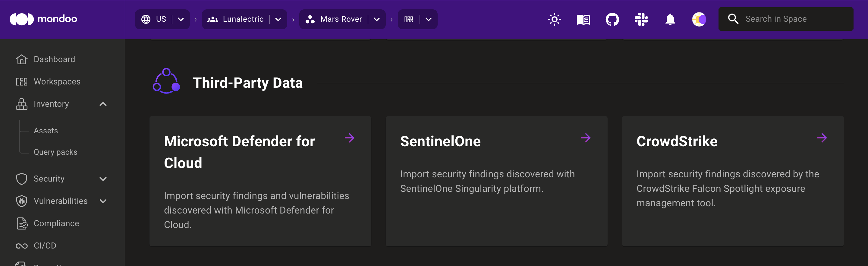868x266 pixels.
Task: Expand the Security sidebar section
Action: (x=103, y=179)
